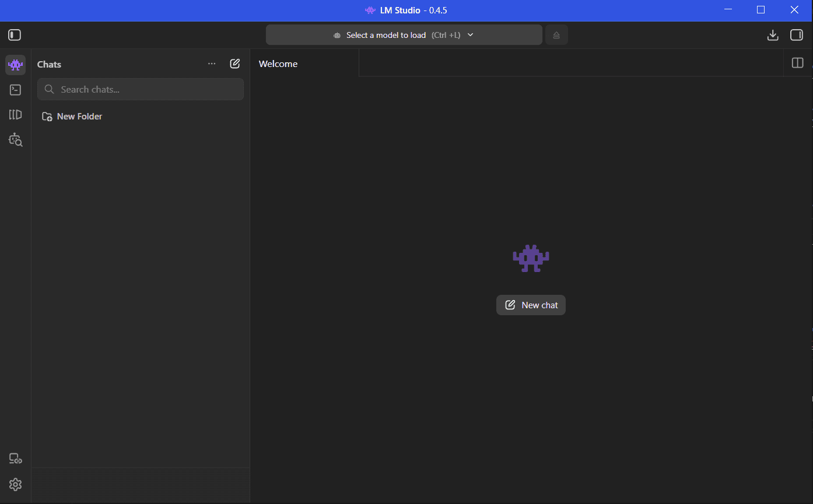813x504 pixels.
Task: Open the Chats more options ellipsis
Action: coord(212,64)
